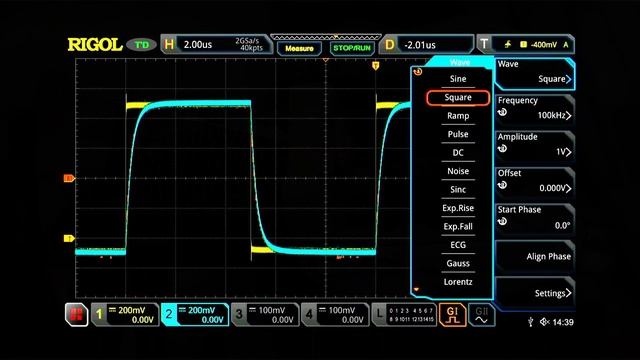Open trigger T settings panel
The image size is (640, 360).
click(526, 44)
